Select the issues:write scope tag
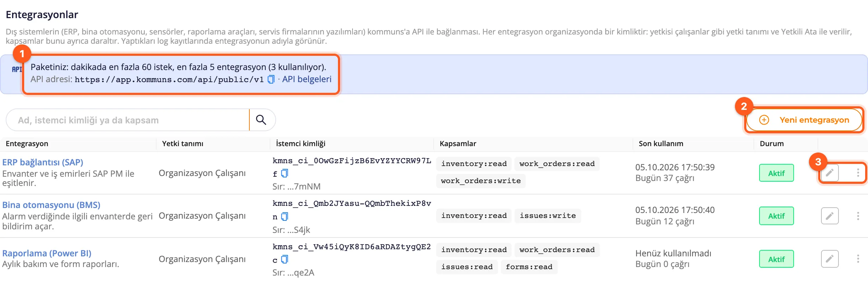Viewport: 868px width, 288px height. (x=547, y=215)
